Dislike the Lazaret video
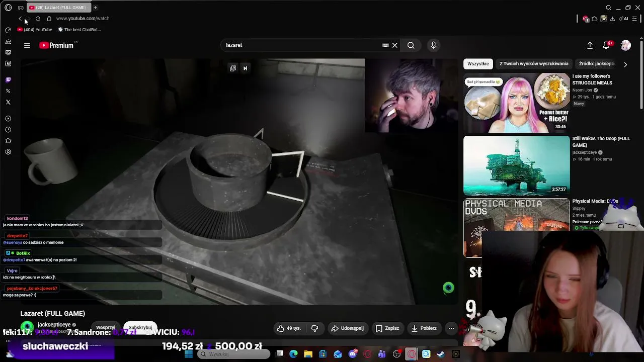 click(x=314, y=328)
